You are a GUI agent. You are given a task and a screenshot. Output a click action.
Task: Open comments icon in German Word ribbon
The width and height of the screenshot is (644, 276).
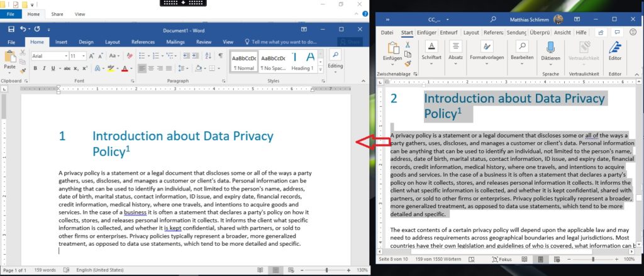click(616, 33)
